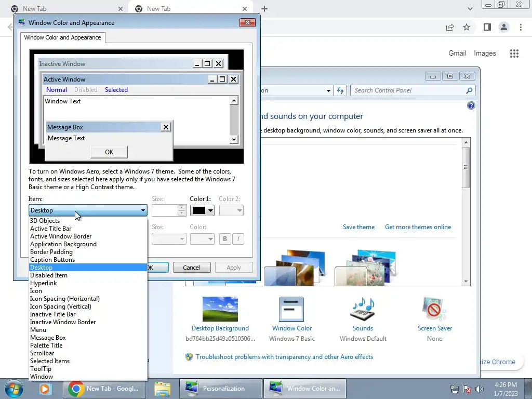Increase Size with the spinner up arrow
Viewport: 532px width, 399px height.
182,208
